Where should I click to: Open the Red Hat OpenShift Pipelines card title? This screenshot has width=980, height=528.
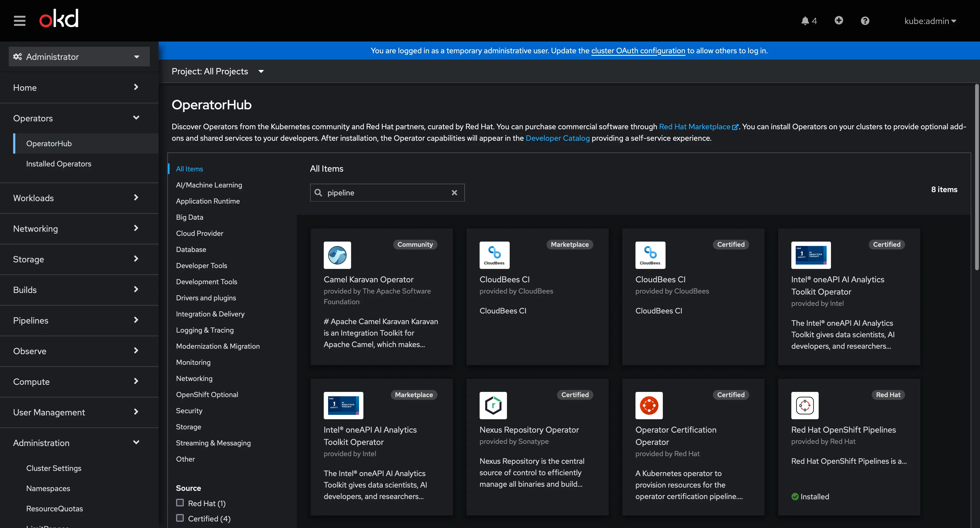click(844, 430)
